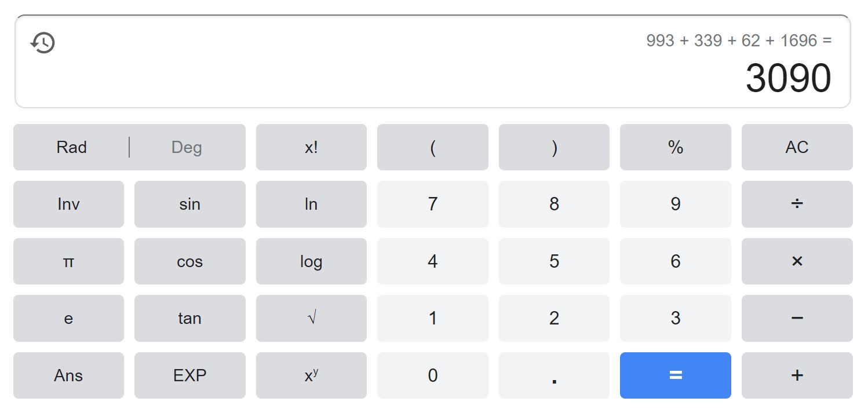This screenshot has height=416, width=868.
Task: Click the square root symbol key
Action: 311,318
